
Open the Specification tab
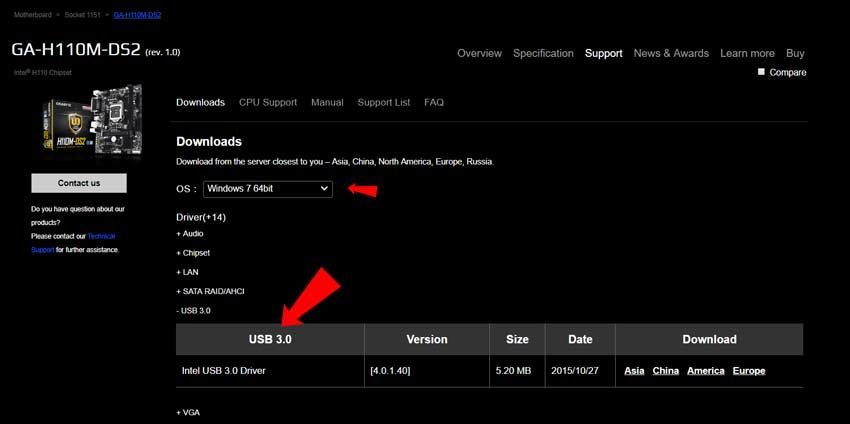coord(543,53)
